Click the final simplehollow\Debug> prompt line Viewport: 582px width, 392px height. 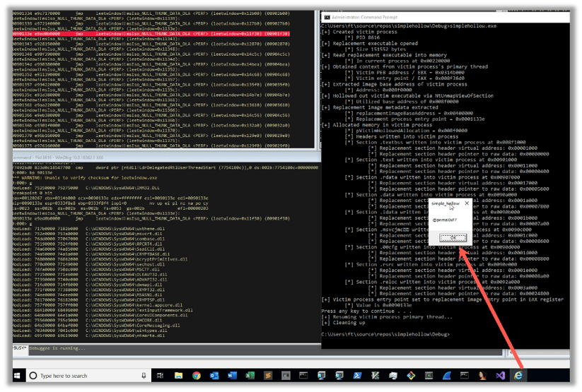(385, 334)
